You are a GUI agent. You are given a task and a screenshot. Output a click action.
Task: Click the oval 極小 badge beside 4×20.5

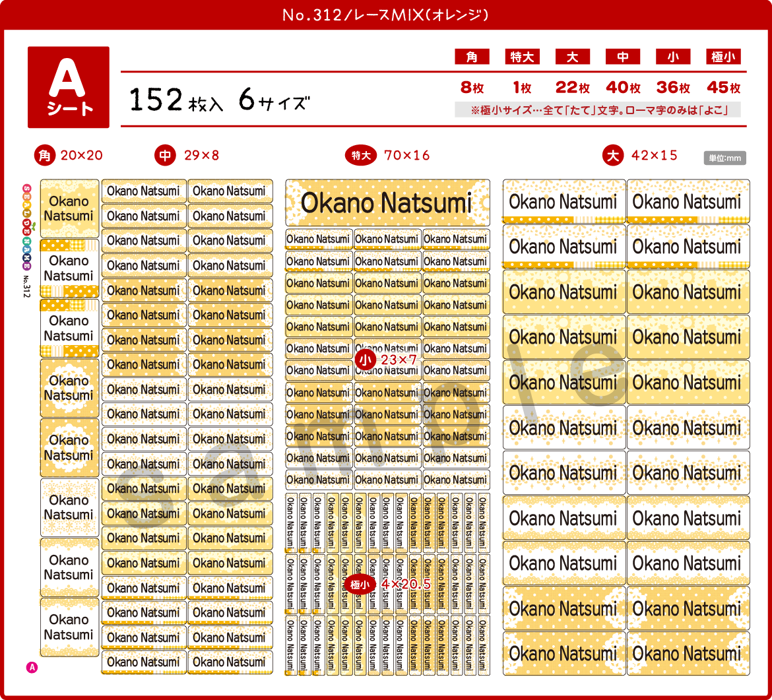360,585
